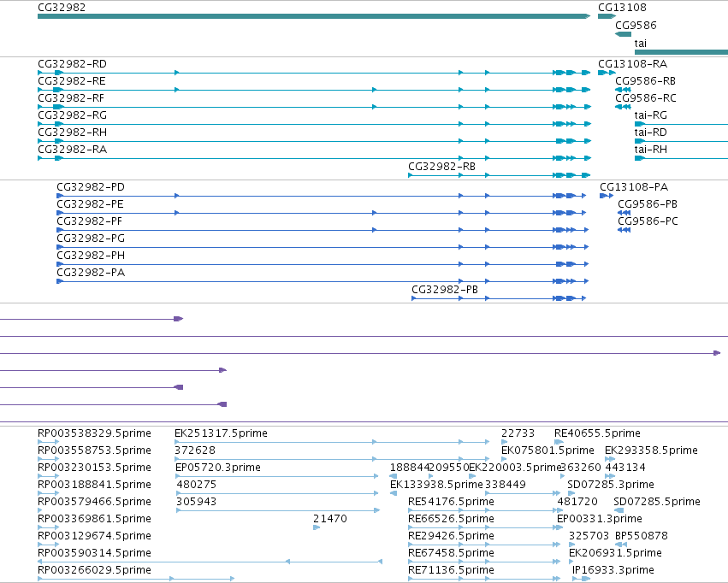Click EST RP003230153.5prime
Image resolution: width=728 pixels, height=583 pixels.
tap(94, 468)
